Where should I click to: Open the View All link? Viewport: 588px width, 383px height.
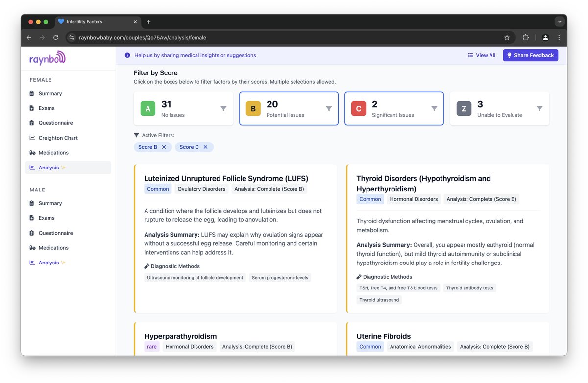481,55
